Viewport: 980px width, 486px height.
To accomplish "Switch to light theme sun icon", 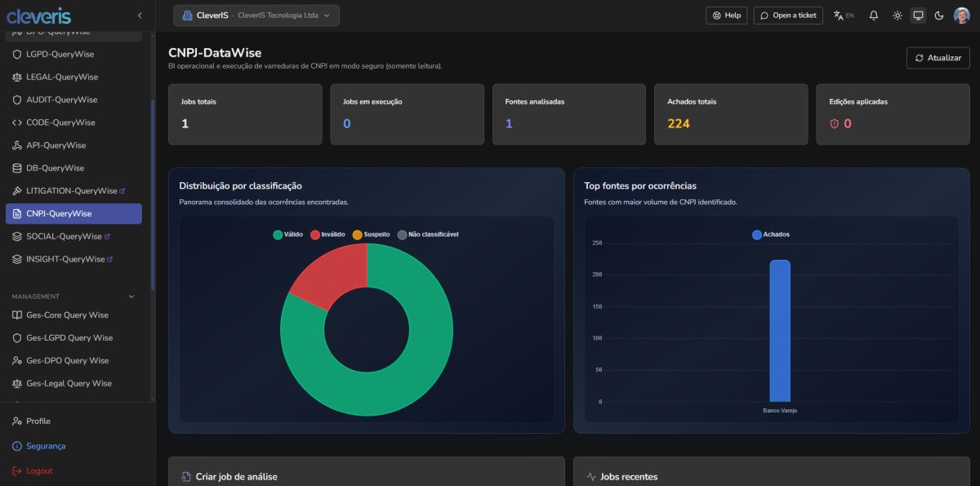I will [x=898, y=16].
